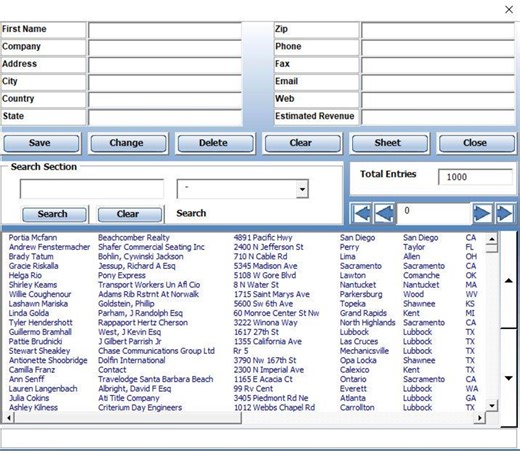520x451 pixels.
Task: Go to previous record arrow
Action: (384, 213)
